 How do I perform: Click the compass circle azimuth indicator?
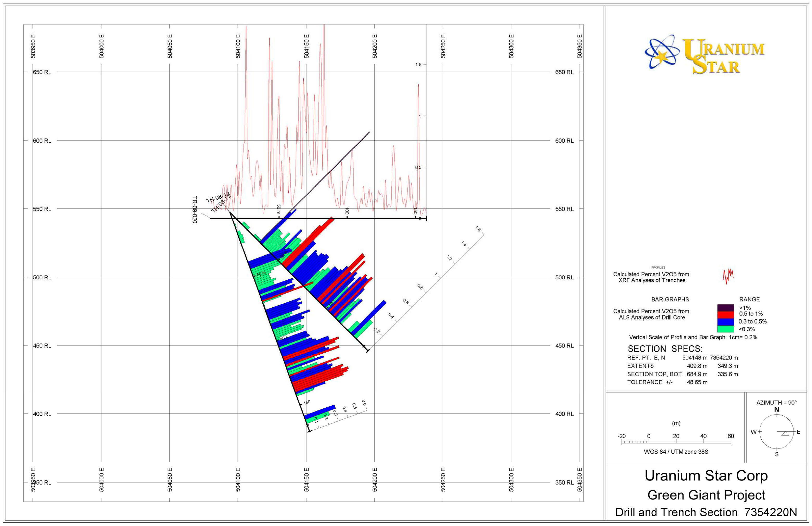(777, 432)
